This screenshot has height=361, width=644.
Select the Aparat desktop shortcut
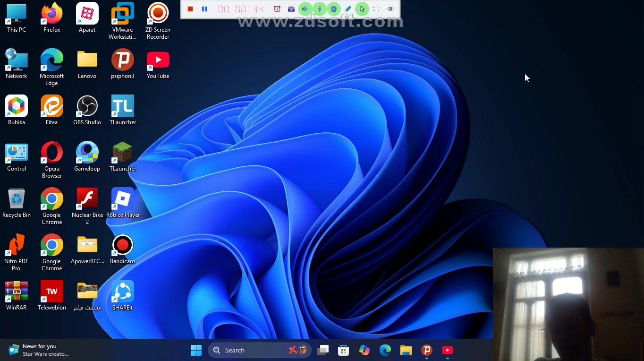point(87,18)
